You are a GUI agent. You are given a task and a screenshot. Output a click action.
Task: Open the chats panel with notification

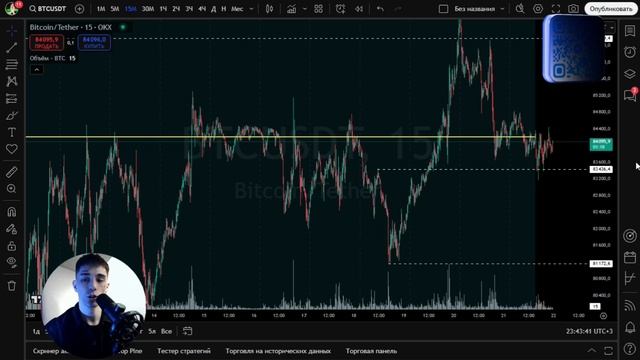click(629, 95)
